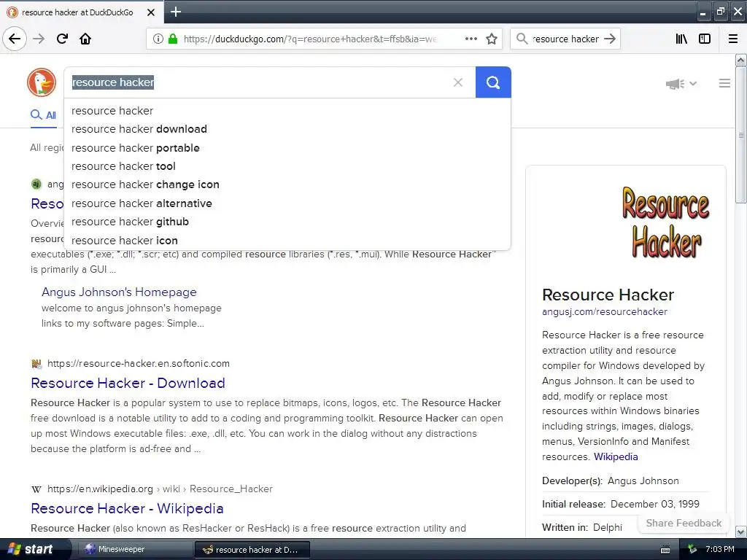
Task: Clear the DuckDuckGo search field
Action: click(x=458, y=82)
